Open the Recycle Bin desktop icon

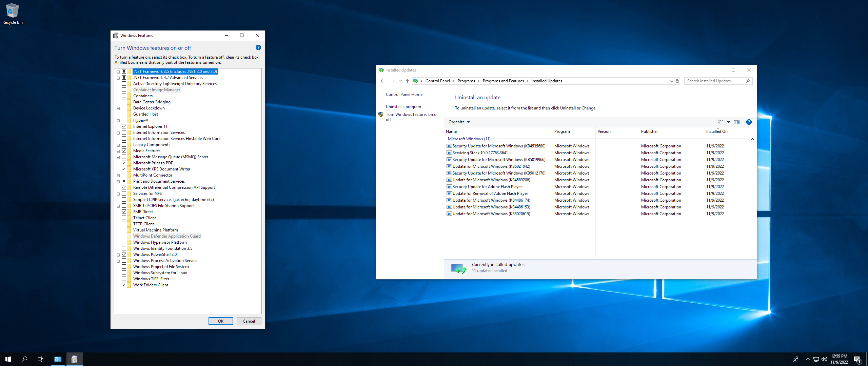[x=12, y=14]
